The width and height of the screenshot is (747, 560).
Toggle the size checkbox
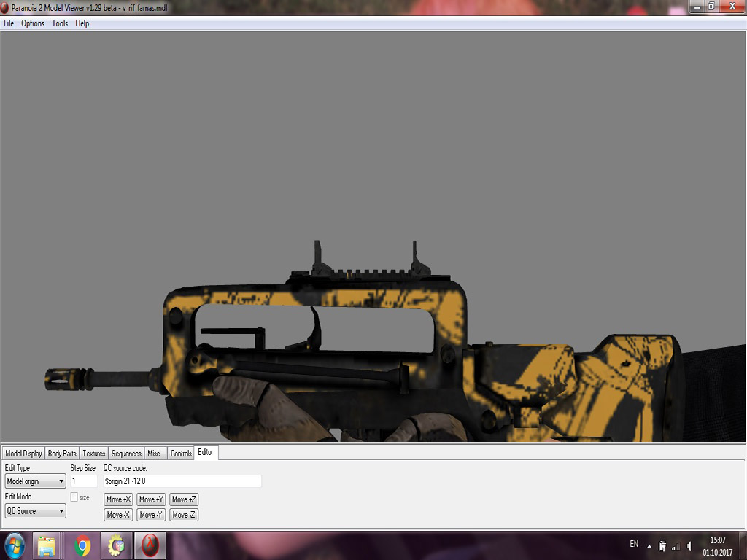point(74,497)
